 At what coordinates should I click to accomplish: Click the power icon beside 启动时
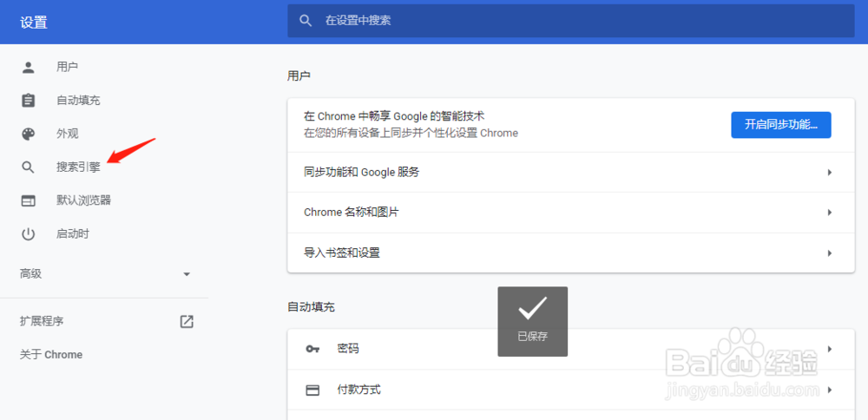pos(29,234)
